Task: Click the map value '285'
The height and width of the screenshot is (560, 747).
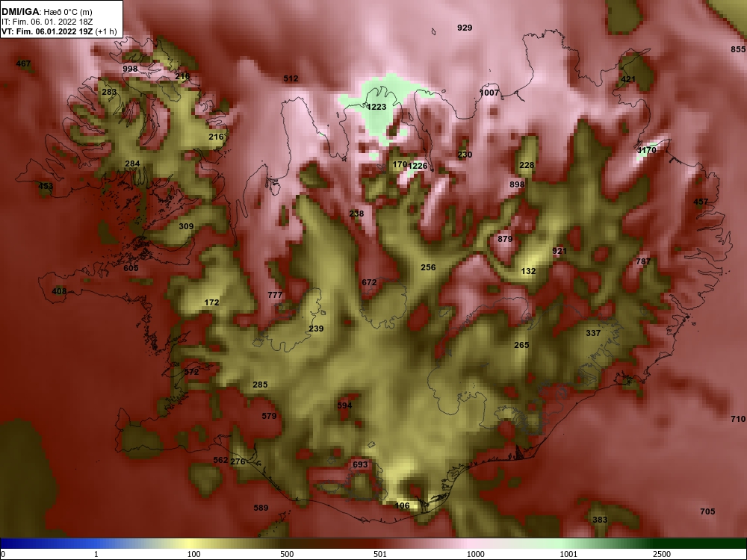Action: pyautogui.click(x=260, y=385)
